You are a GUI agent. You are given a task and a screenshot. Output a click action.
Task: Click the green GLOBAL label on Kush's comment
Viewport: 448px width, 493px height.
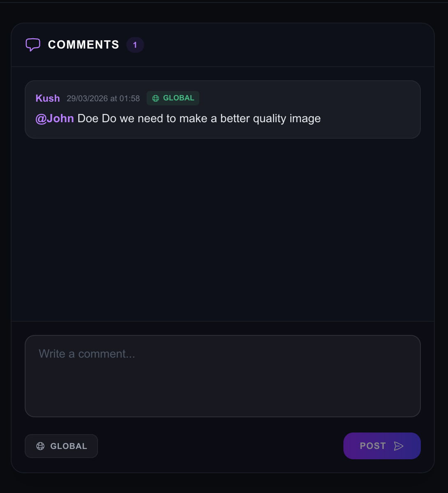click(x=179, y=98)
